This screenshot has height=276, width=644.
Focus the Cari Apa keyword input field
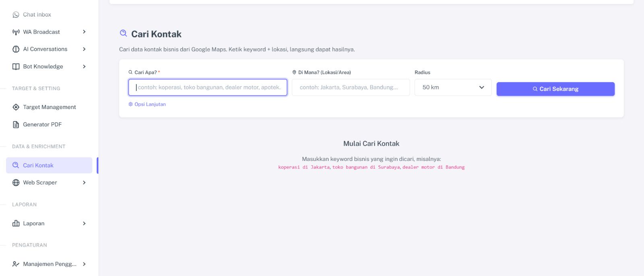tap(208, 87)
